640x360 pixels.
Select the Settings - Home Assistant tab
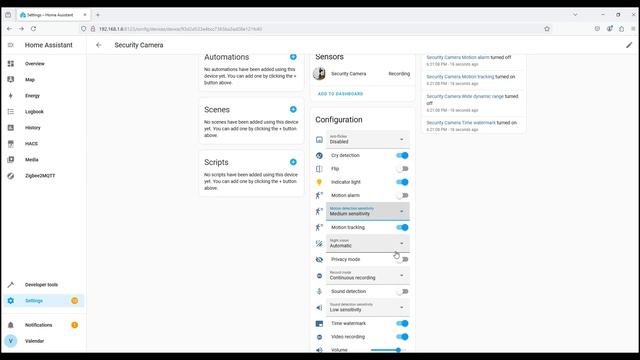click(x=53, y=15)
